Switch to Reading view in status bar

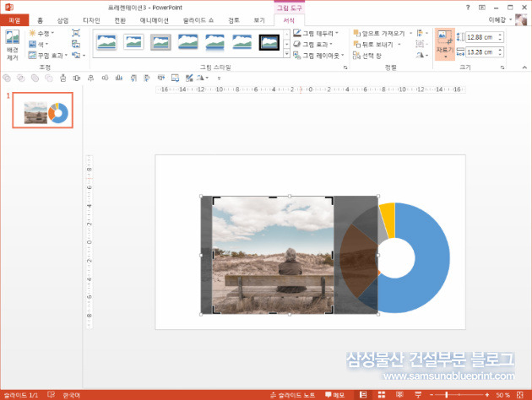click(399, 395)
